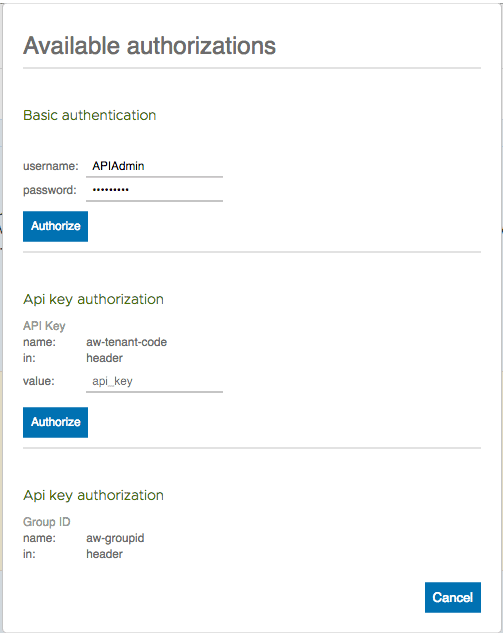Viewport: 503px width, 633px height.
Task: Click the aw-tenant-code name value
Action: click(x=126, y=342)
